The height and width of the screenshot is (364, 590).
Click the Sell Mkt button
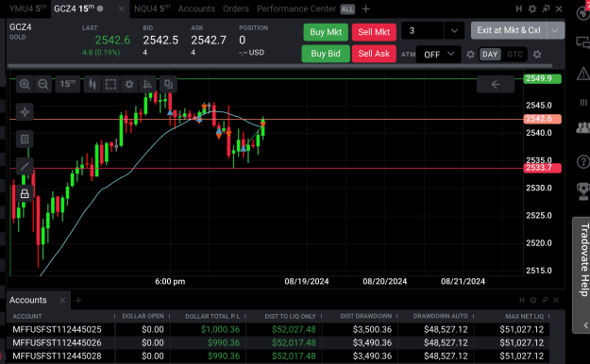tap(374, 32)
